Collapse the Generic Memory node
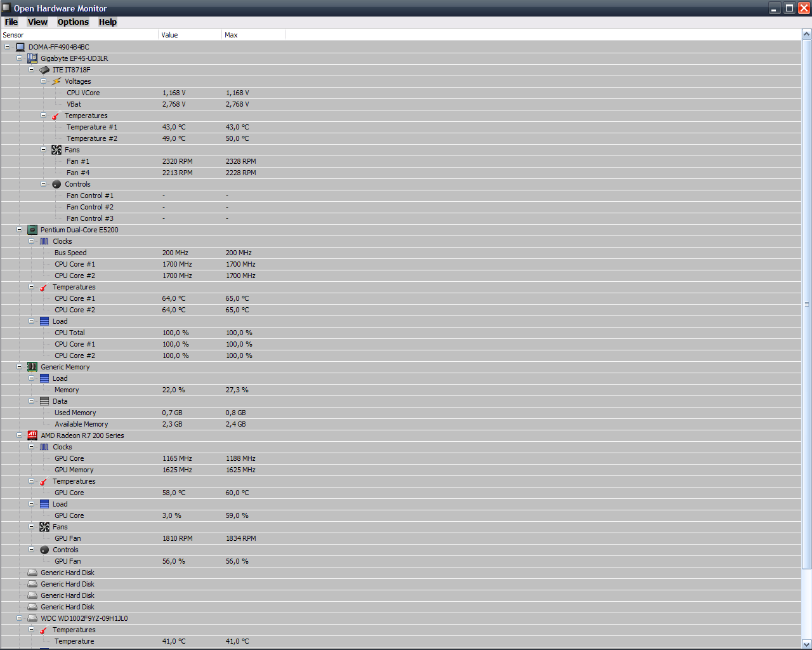 pyautogui.click(x=20, y=366)
